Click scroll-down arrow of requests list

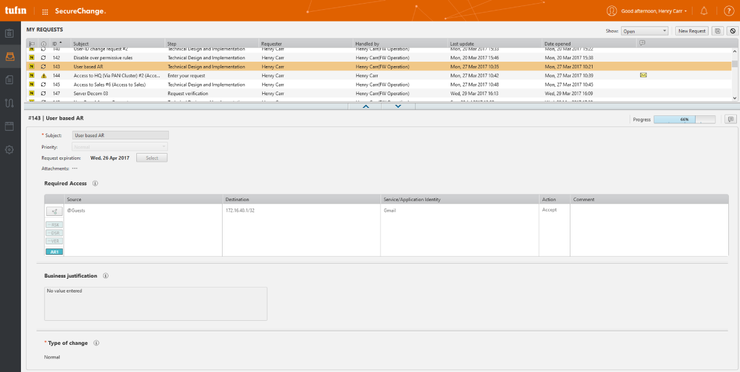point(734,98)
